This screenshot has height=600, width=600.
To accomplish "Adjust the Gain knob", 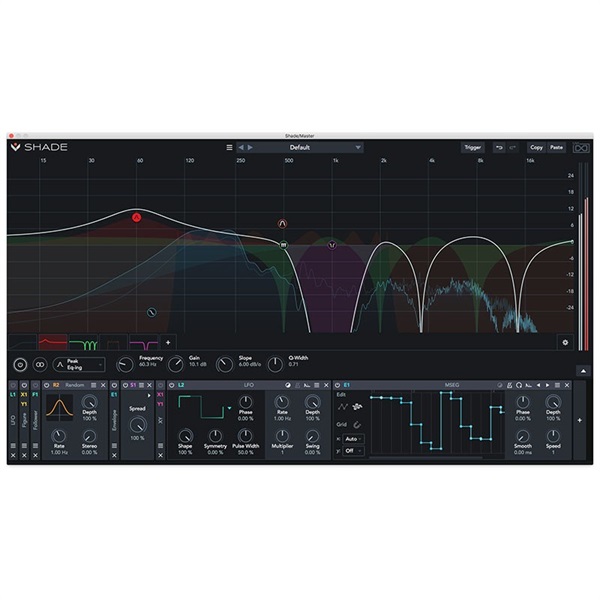I will point(176,365).
